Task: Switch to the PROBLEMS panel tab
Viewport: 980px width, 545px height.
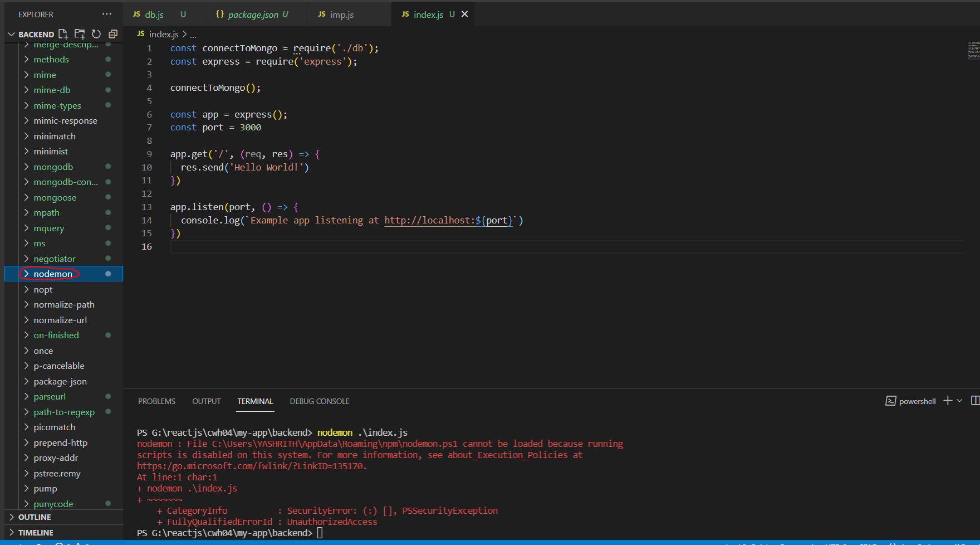Action: [156, 401]
